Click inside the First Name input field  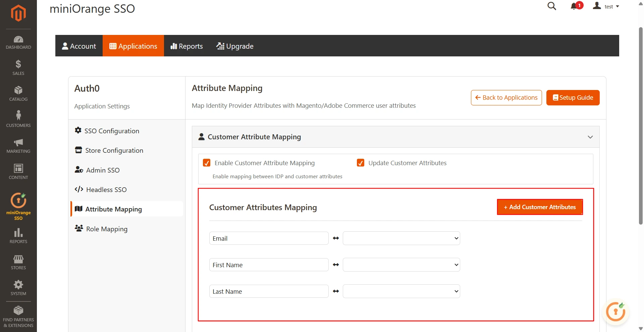coord(268,265)
